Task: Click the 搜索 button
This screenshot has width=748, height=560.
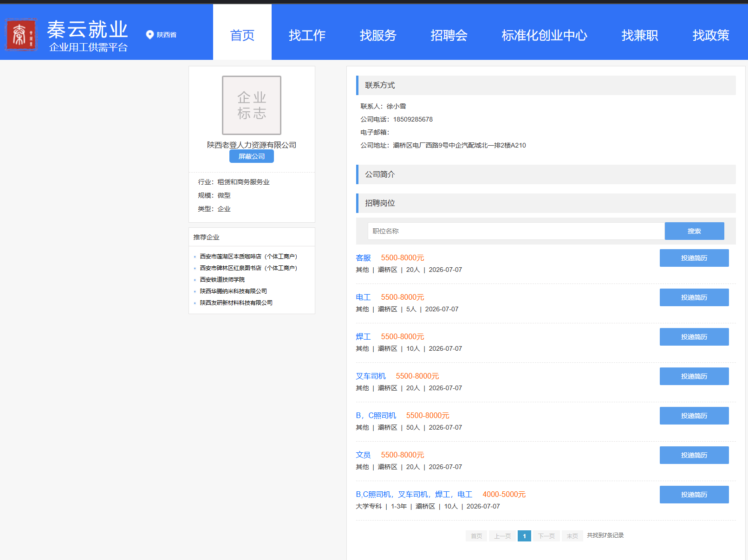Action: click(695, 231)
